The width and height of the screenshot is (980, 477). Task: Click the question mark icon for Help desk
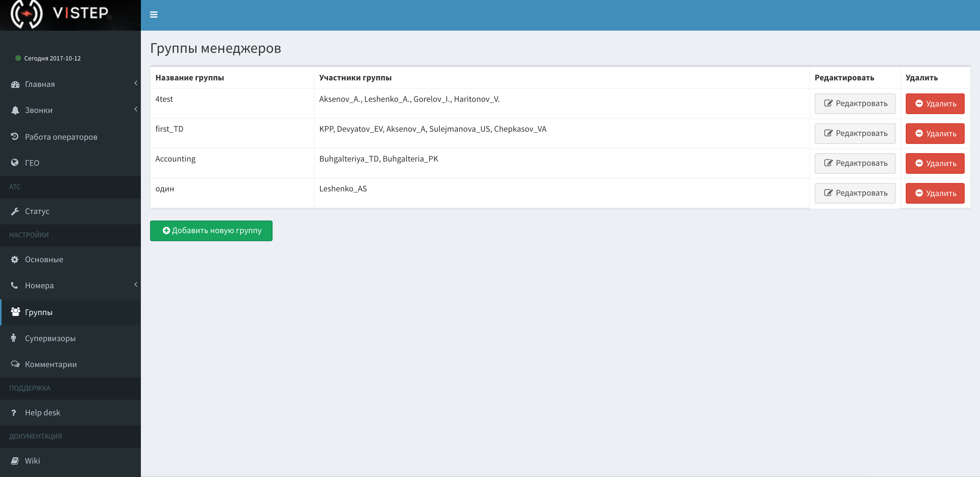[x=15, y=412]
